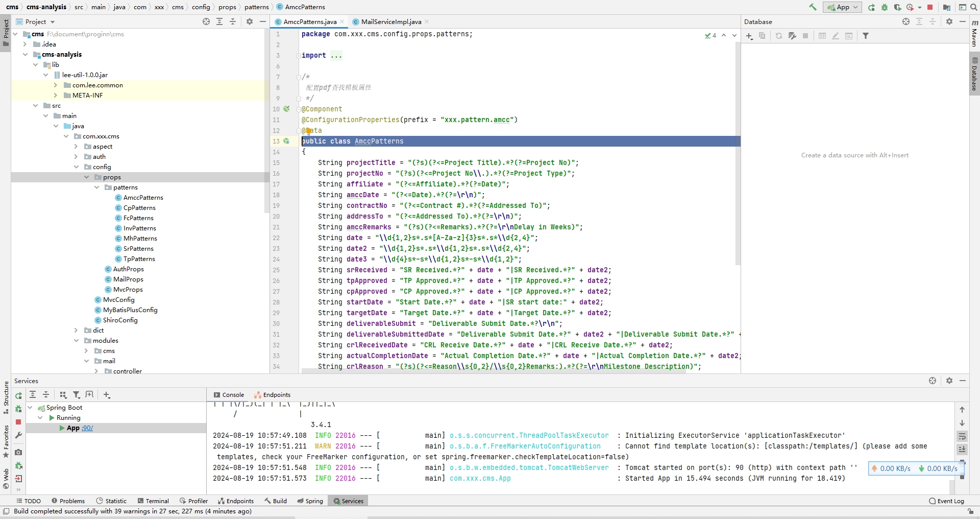This screenshot has height=519, width=980.
Task: Collapse all in the Project tree toolbar
Action: (233, 21)
